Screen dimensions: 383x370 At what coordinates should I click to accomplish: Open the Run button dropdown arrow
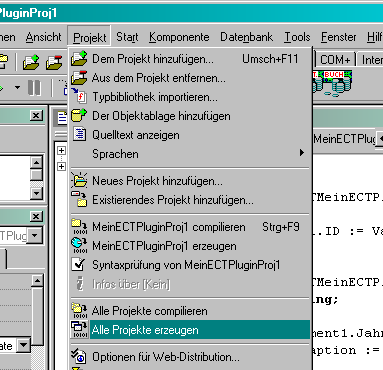[17, 88]
